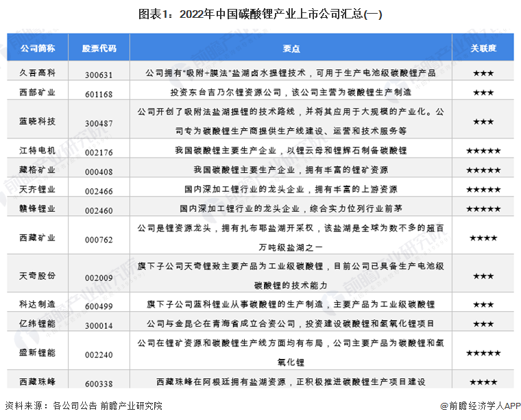
Task: Select stock code 000762
Action: point(99,240)
